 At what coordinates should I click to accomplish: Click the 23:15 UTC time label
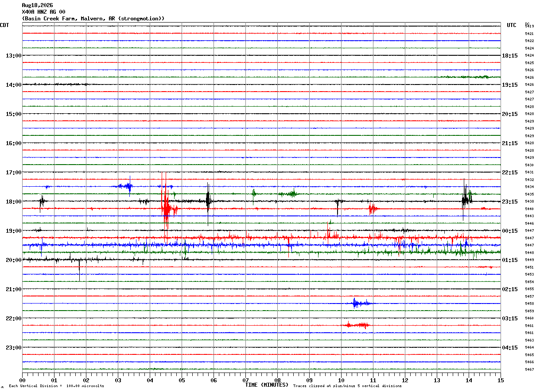(x=510, y=202)
